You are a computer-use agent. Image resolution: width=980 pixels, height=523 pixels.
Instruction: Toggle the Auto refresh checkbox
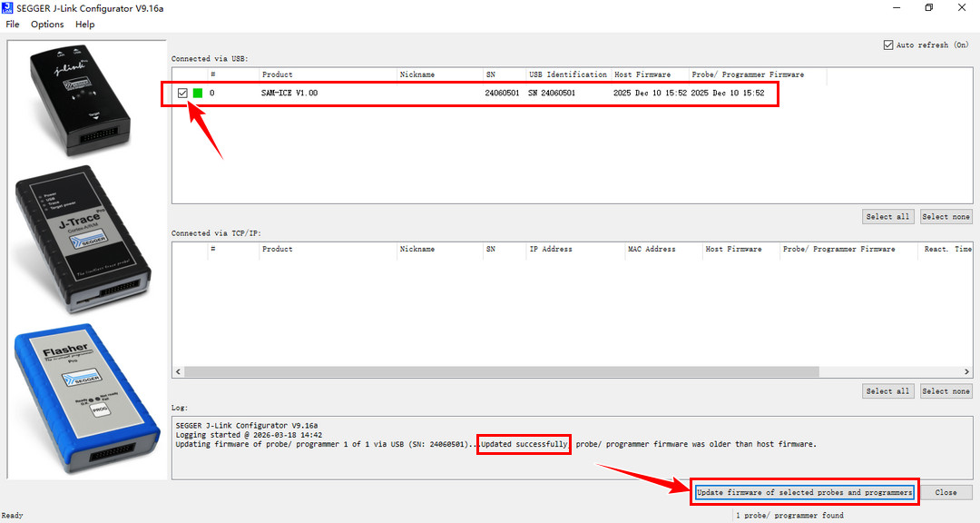(x=888, y=45)
